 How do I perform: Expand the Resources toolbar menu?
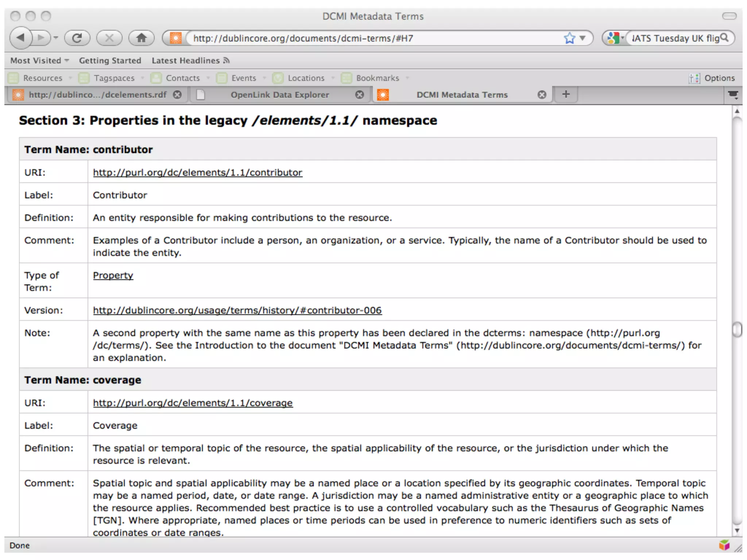tap(42, 78)
